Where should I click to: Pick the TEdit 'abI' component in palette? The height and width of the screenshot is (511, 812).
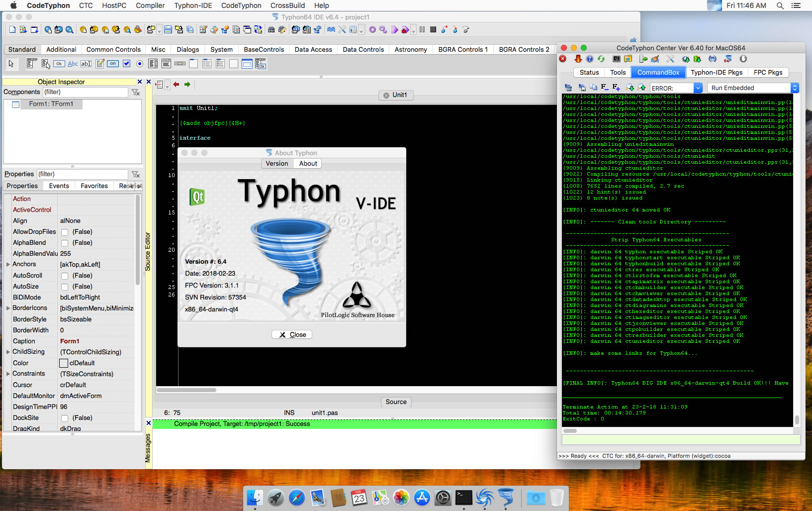(86, 64)
